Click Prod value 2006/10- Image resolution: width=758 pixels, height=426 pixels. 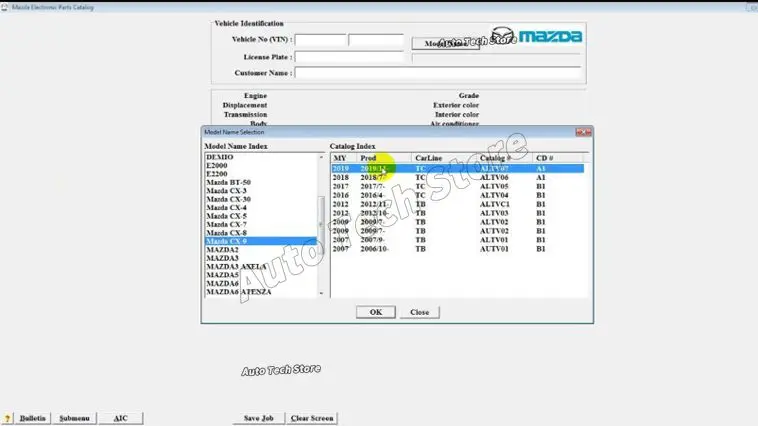[x=374, y=249]
